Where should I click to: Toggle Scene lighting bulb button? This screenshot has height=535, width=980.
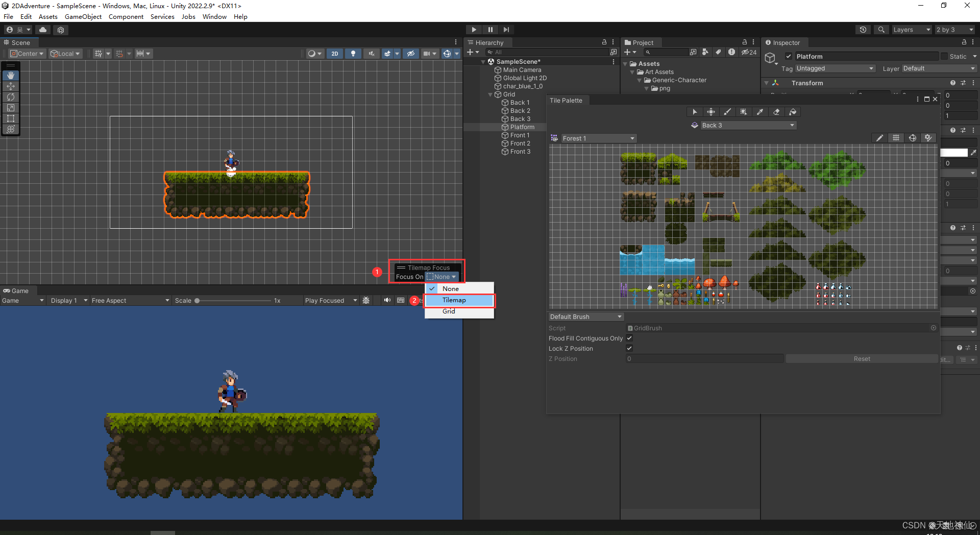pos(353,54)
